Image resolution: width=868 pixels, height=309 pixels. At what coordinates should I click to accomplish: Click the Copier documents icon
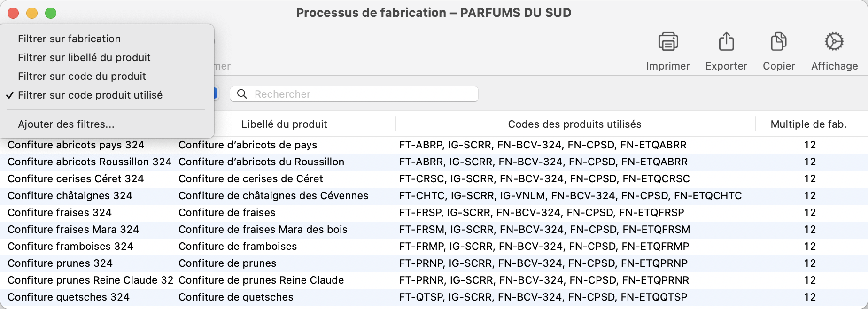(x=779, y=42)
